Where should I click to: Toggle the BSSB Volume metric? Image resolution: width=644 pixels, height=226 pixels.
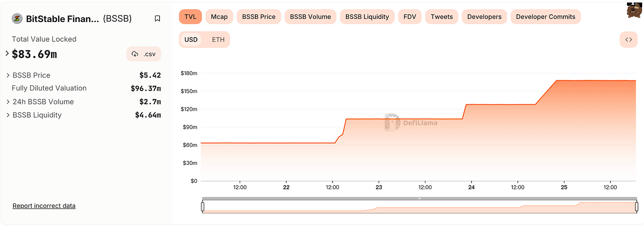click(310, 17)
